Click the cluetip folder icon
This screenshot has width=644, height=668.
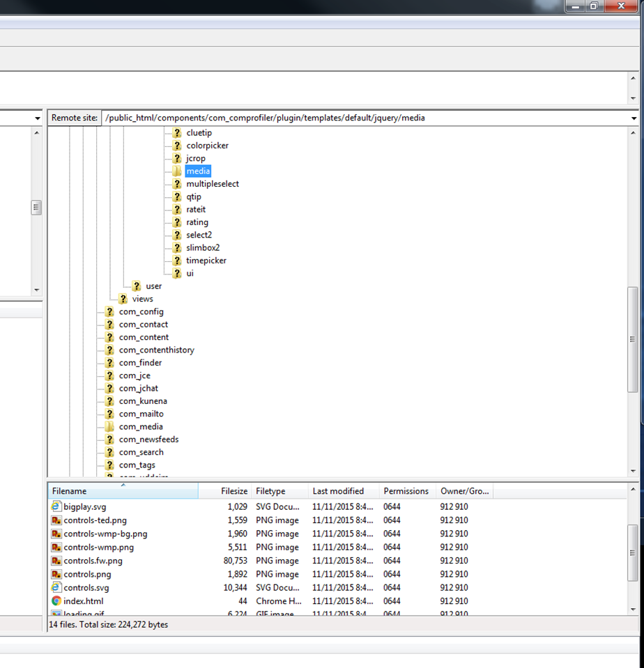177,133
